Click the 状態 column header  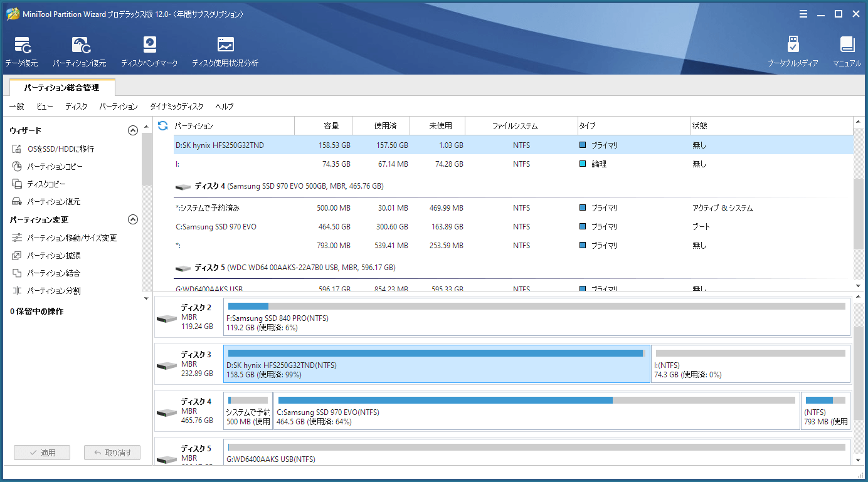(772, 126)
